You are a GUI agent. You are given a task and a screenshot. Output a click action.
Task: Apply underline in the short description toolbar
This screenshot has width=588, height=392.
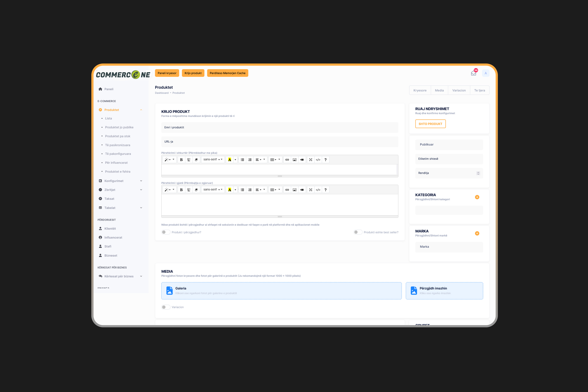[189, 160]
